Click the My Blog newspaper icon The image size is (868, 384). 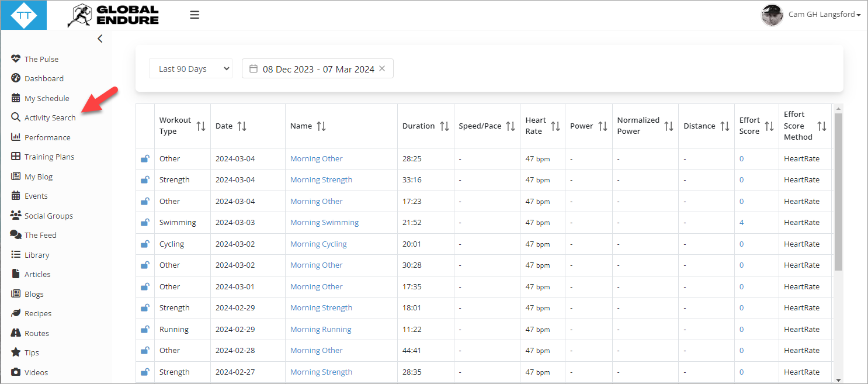click(x=16, y=177)
